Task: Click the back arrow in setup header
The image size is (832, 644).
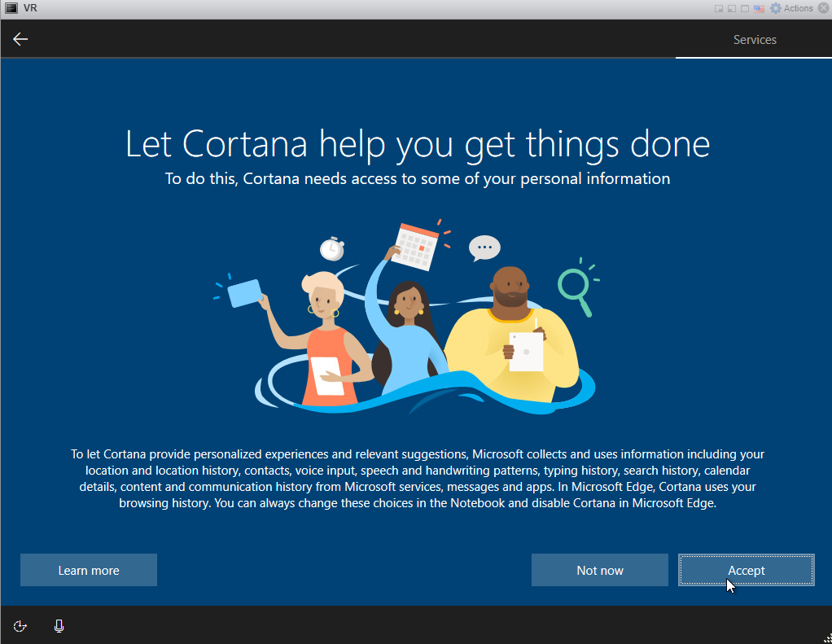Action: pos(20,39)
